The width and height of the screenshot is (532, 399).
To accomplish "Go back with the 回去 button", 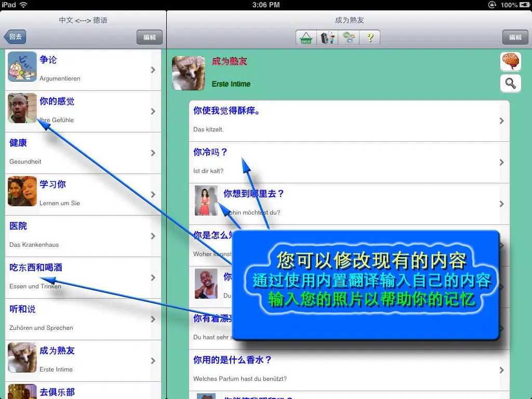I will pyautogui.click(x=15, y=37).
